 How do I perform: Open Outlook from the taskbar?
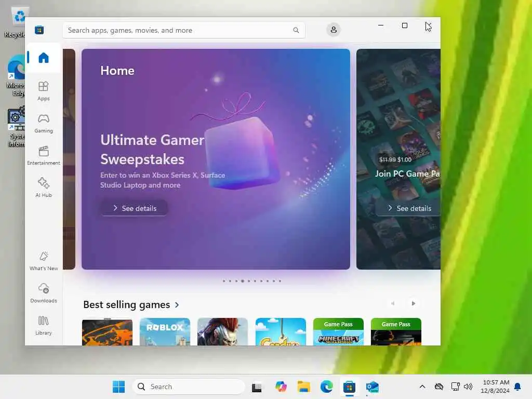(372, 387)
